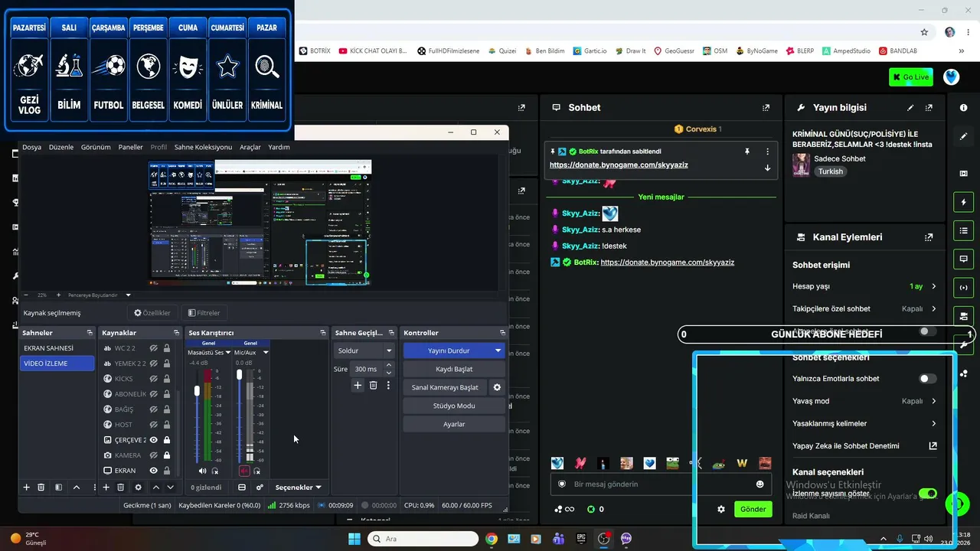This screenshot has height=551, width=980.
Task: Pop out the Kanal Eylemleri panel
Action: (x=929, y=237)
